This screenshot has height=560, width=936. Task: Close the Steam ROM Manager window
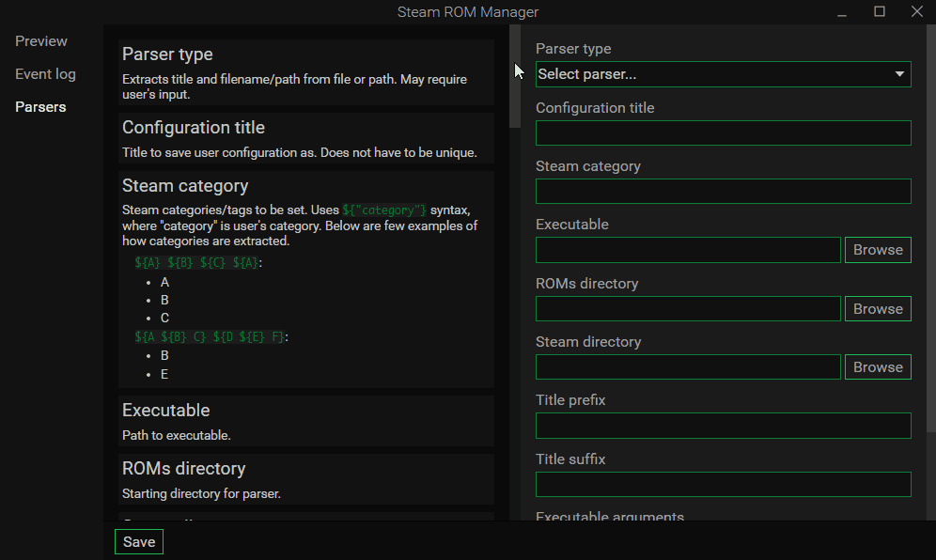[917, 12]
